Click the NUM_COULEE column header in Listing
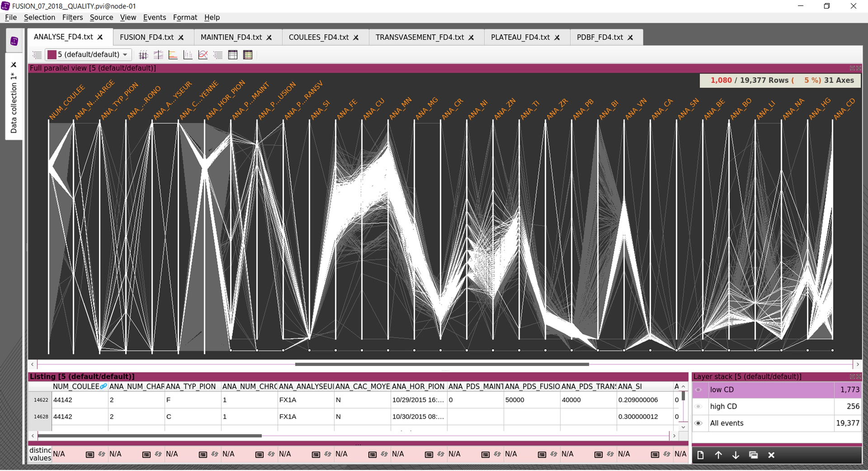The height and width of the screenshot is (471, 868). 75,386
